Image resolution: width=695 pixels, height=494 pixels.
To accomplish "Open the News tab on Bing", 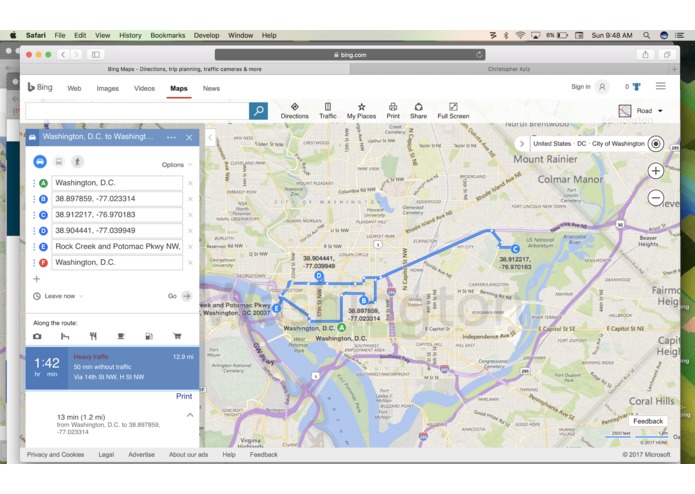I will (x=211, y=89).
